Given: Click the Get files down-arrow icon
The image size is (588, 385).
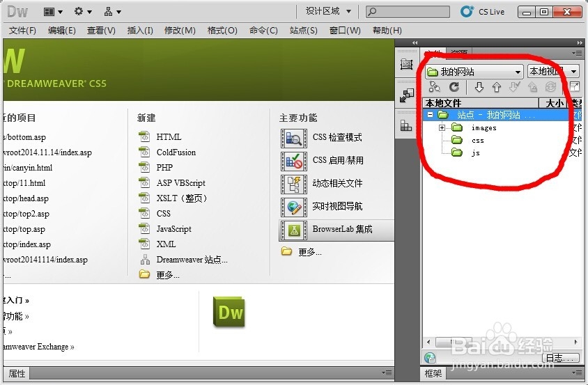Looking at the screenshot, I should tap(479, 87).
